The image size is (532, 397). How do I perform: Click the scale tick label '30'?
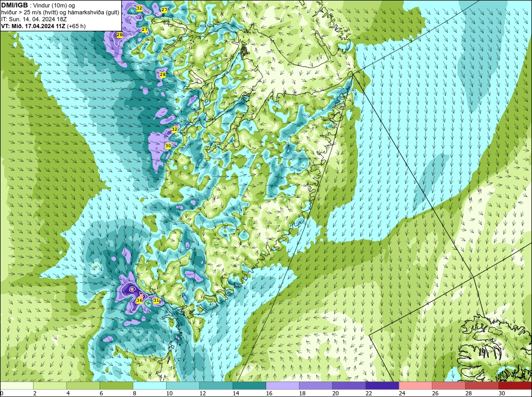coord(502,393)
